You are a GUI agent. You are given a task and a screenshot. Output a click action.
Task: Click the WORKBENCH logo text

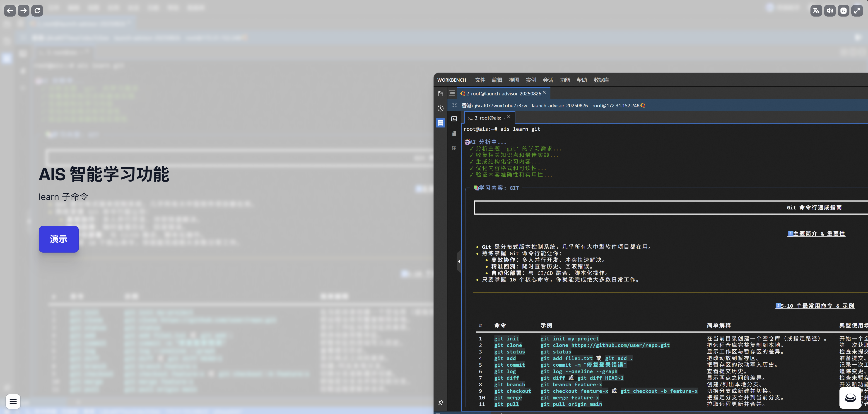point(451,80)
